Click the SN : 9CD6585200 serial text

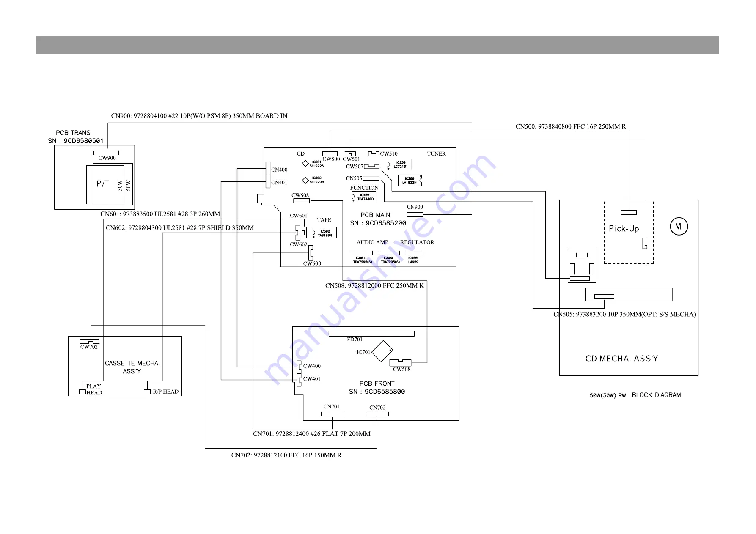[x=378, y=223]
